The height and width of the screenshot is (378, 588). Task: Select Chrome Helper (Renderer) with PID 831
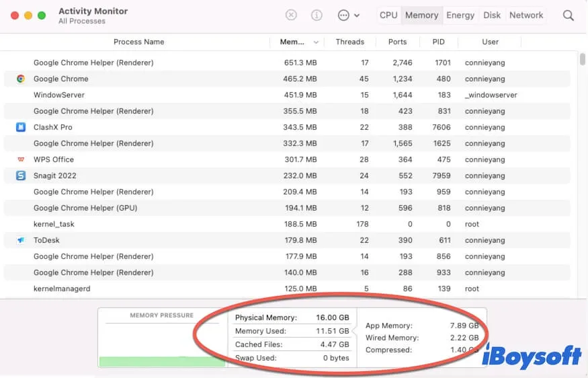pos(287,111)
